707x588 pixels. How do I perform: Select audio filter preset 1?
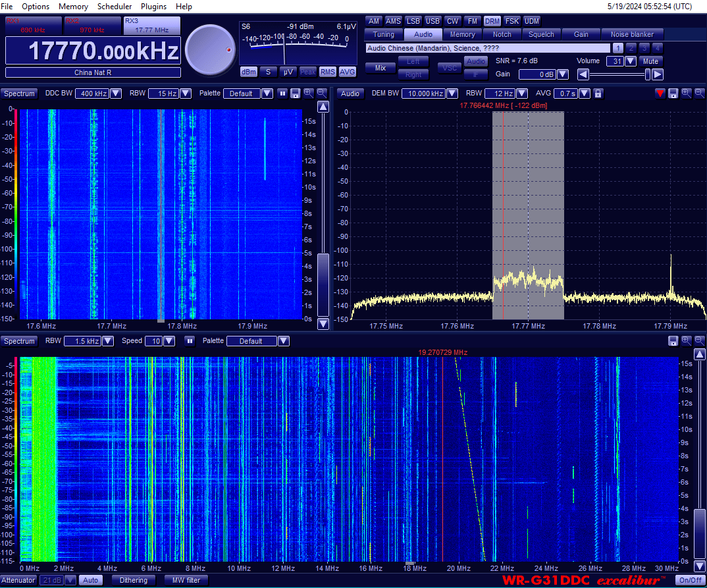coord(617,48)
